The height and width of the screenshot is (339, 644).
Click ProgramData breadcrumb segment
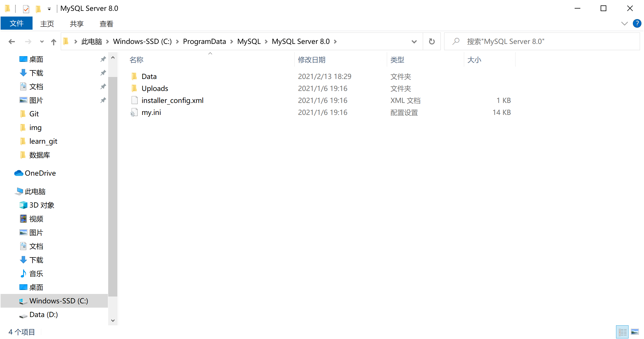pos(204,42)
